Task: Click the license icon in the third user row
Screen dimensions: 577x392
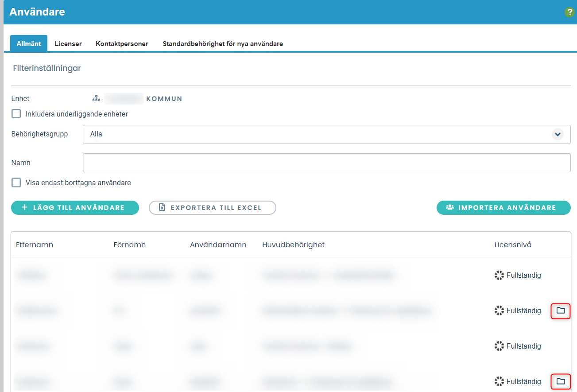Action: (x=499, y=346)
